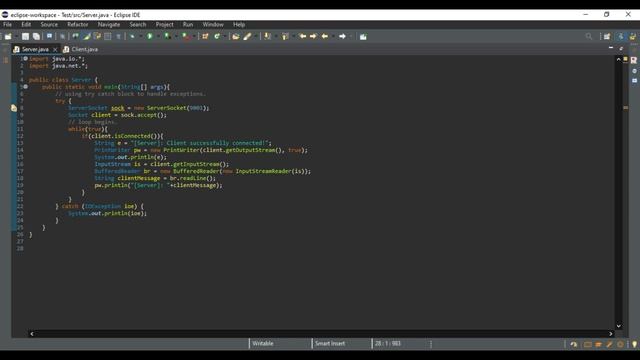Open the Help menu
This screenshot has width=640, height=360.
(x=239, y=25)
